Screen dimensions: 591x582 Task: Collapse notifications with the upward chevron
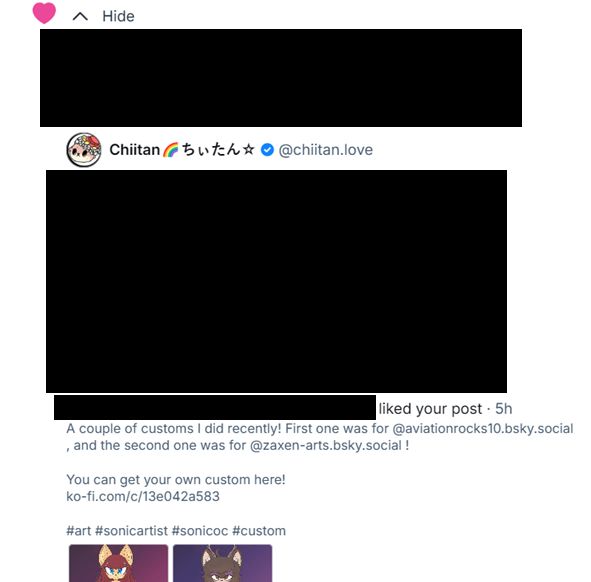pos(80,16)
